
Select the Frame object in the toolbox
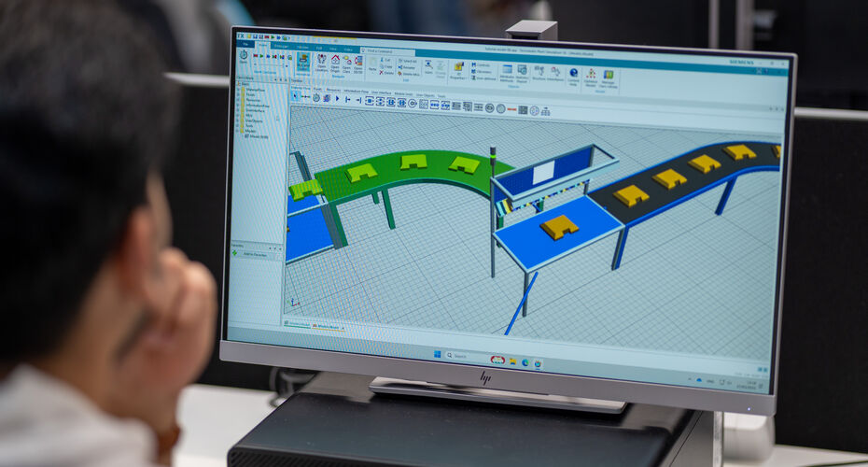[x=327, y=98]
